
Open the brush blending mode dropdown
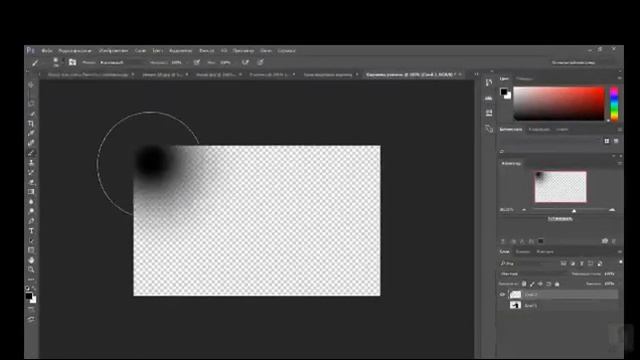point(121,62)
